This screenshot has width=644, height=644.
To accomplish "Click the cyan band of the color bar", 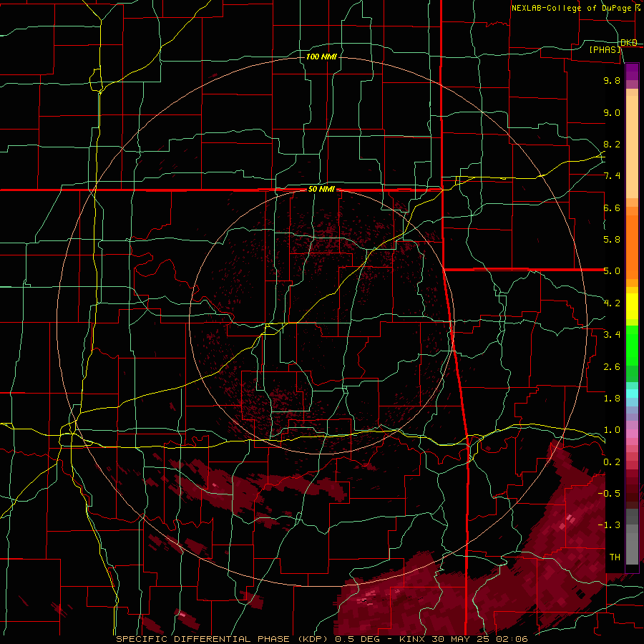I will tap(632, 393).
